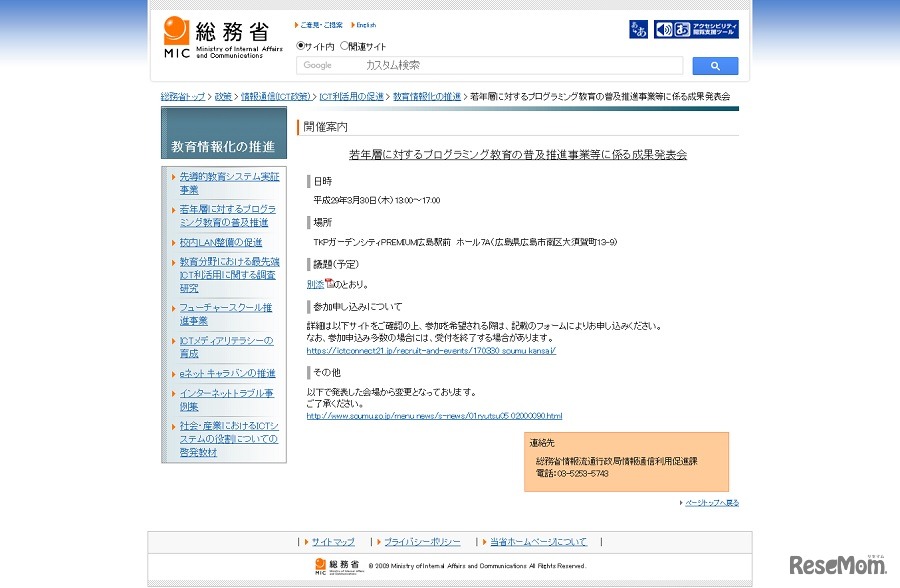This screenshot has height=588, width=900.
Task: Select the サイト内 radio button
Action: (x=301, y=45)
